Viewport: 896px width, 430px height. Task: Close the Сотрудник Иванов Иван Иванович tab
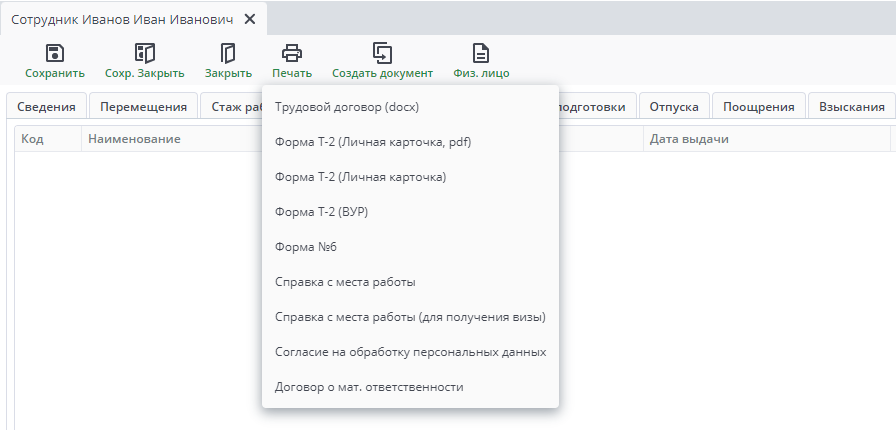250,19
